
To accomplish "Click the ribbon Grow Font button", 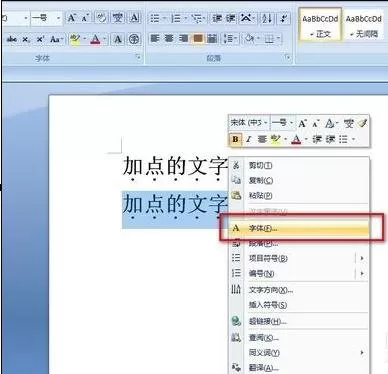I will point(71,18).
